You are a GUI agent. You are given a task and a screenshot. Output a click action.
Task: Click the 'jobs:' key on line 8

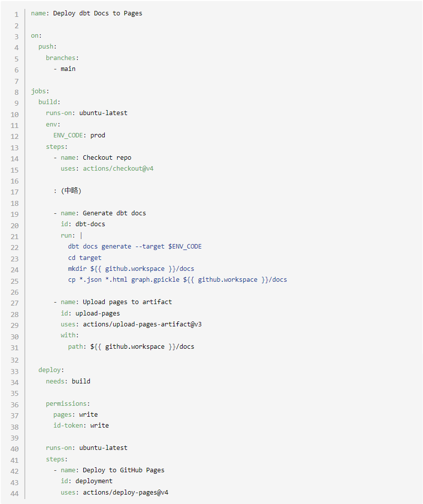pyautogui.click(x=40, y=91)
